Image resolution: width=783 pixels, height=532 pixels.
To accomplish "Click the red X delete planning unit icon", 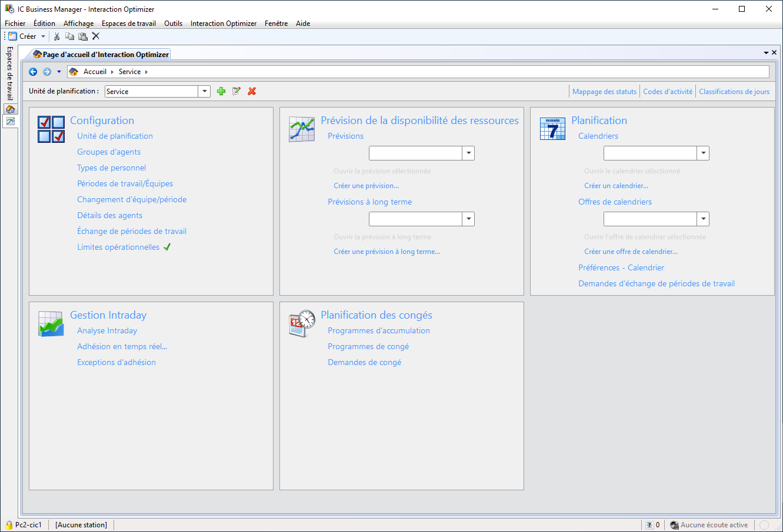I will coord(252,91).
